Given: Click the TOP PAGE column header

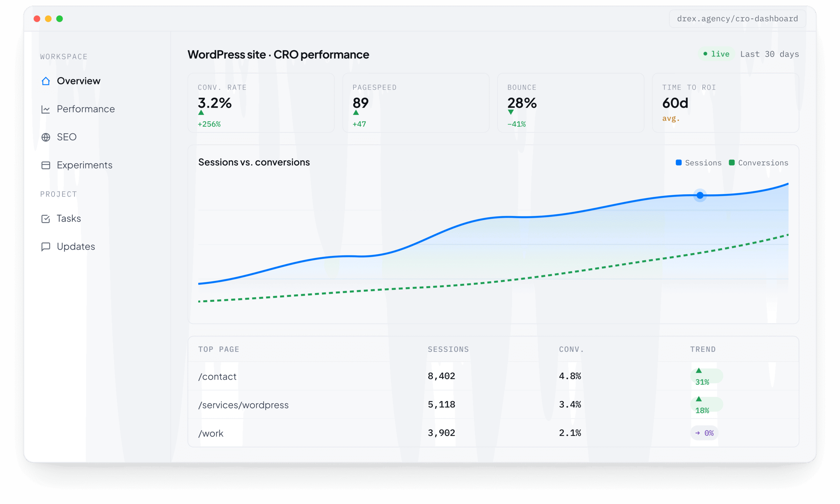Looking at the screenshot, I should click(x=219, y=349).
